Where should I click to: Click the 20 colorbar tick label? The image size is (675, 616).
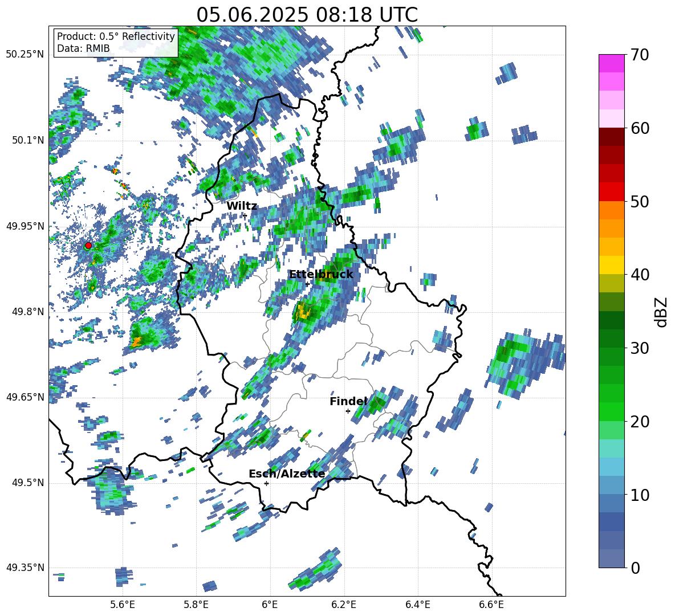pos(640,422)
